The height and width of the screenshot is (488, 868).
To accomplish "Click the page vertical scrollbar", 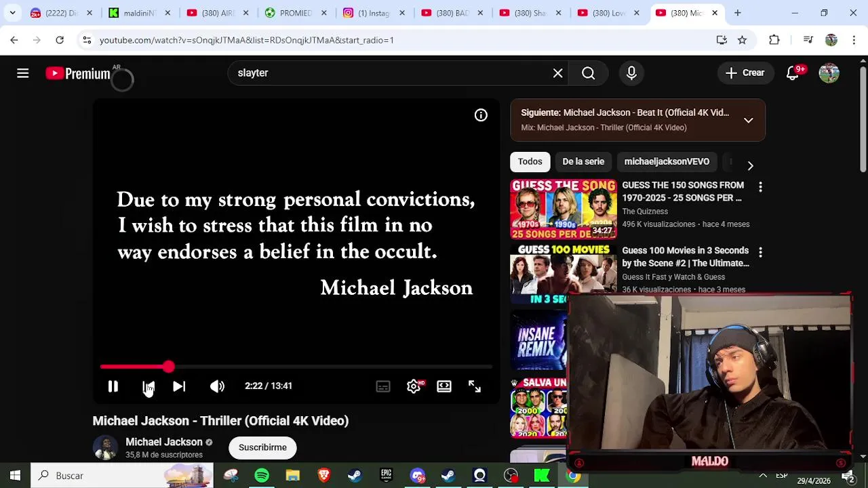I will click(863, 119).
